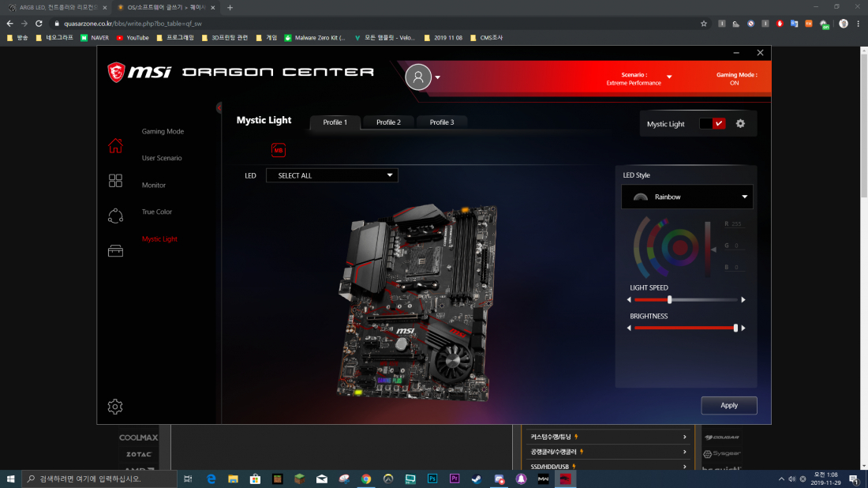
Task: Click the circular sync icon in the sidebar
Action: (x=115, y=216)
